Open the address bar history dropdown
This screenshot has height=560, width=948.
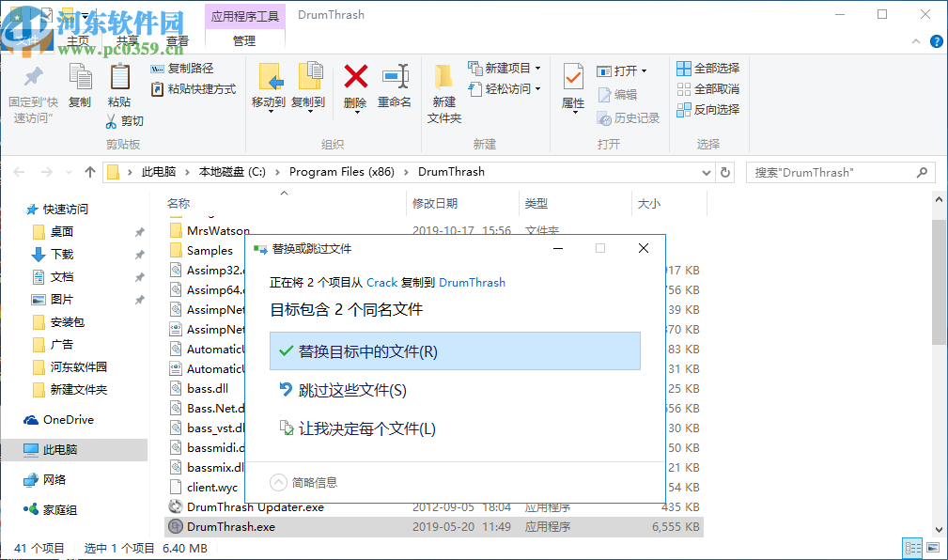pos(707,172)
